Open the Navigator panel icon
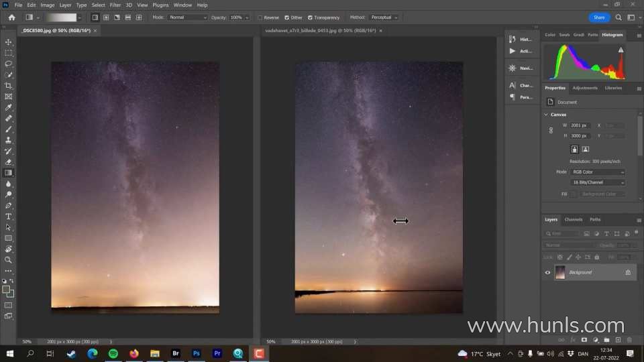Image resolution: width=644 pixels, height=362 pixels. [x=513, y=68]
